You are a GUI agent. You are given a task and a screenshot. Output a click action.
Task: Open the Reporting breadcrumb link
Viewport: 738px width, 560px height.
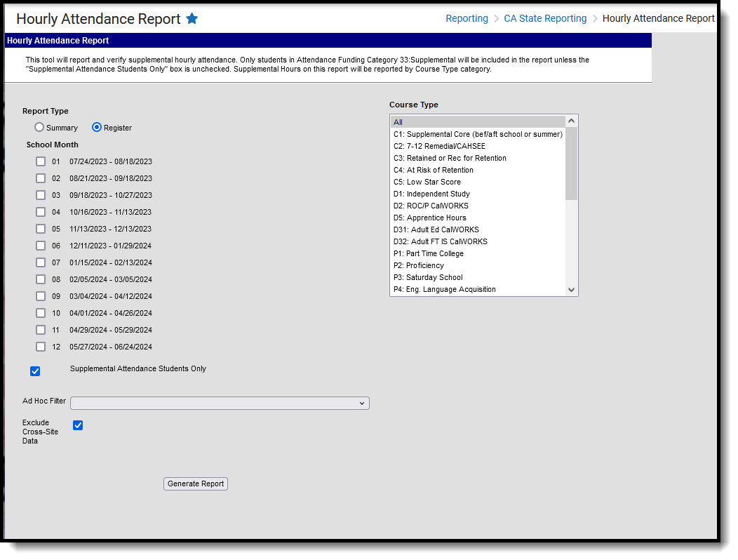point(467,18)
